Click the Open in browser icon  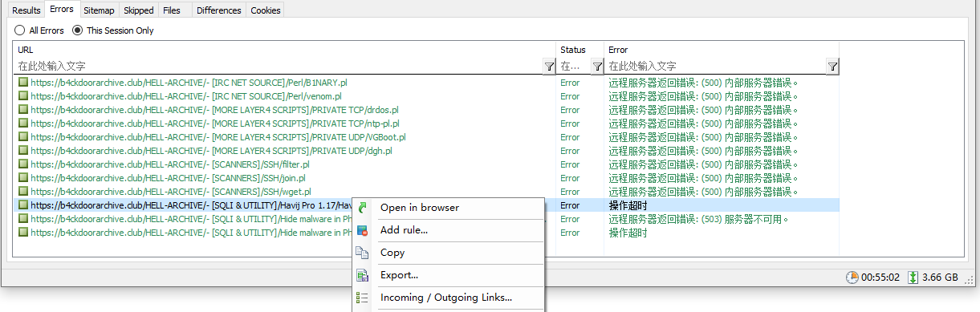(363, 208)
